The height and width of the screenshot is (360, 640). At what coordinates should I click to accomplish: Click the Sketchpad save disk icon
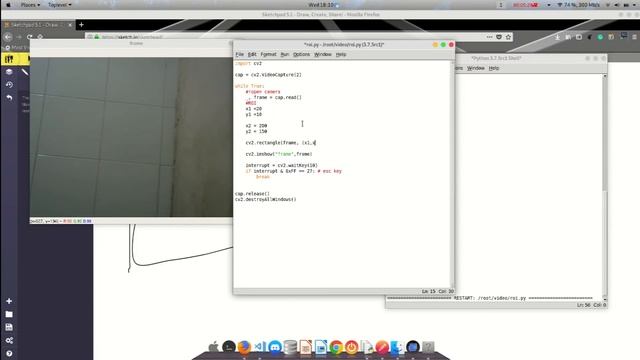pos(9,327)
